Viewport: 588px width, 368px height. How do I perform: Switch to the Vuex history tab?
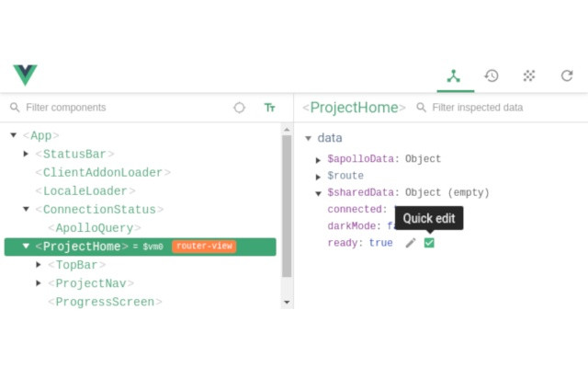pyautogui.click(x=492, y=75)
